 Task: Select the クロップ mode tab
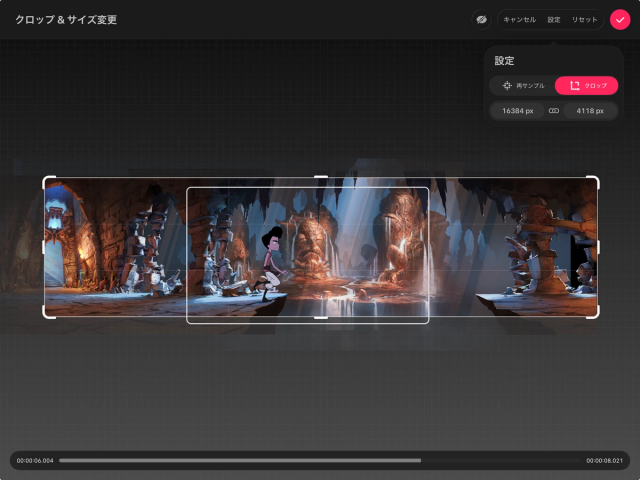[586, 86]
